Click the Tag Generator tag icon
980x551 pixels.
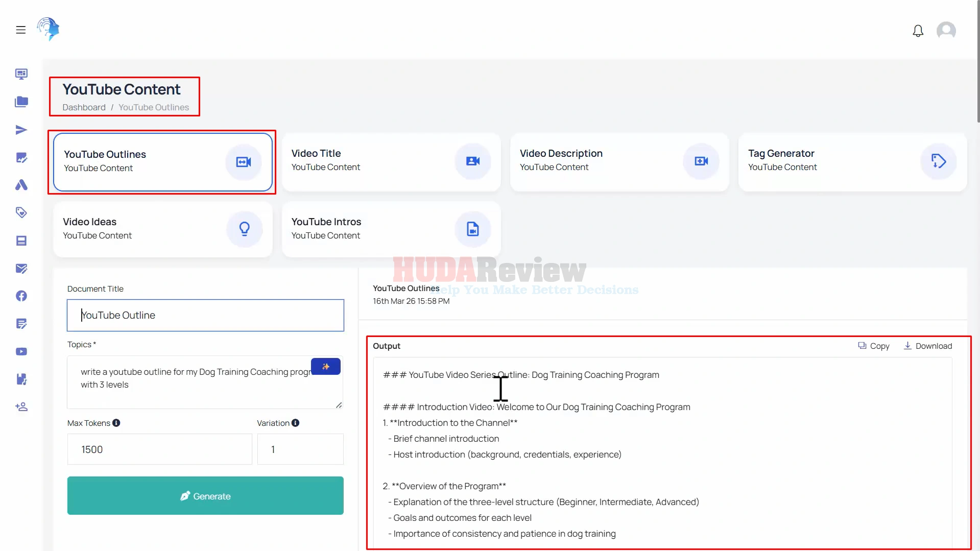pos(938,161)
